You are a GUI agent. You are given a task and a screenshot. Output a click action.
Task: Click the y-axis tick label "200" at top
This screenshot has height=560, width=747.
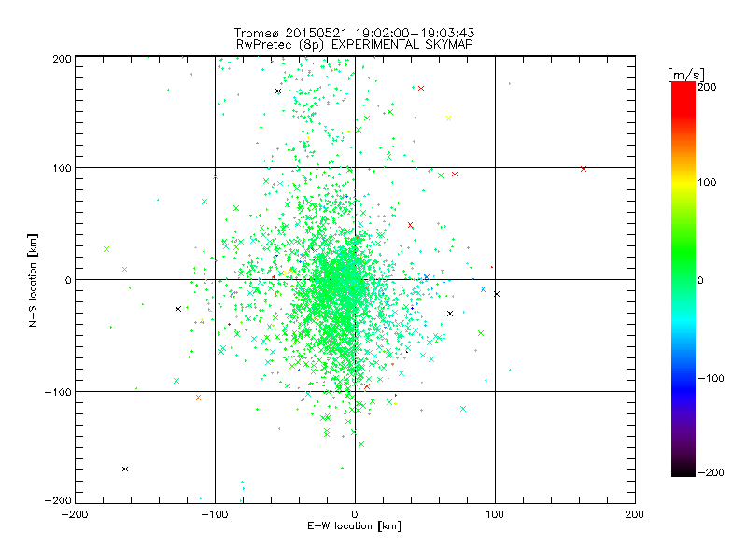pos(62,59)
